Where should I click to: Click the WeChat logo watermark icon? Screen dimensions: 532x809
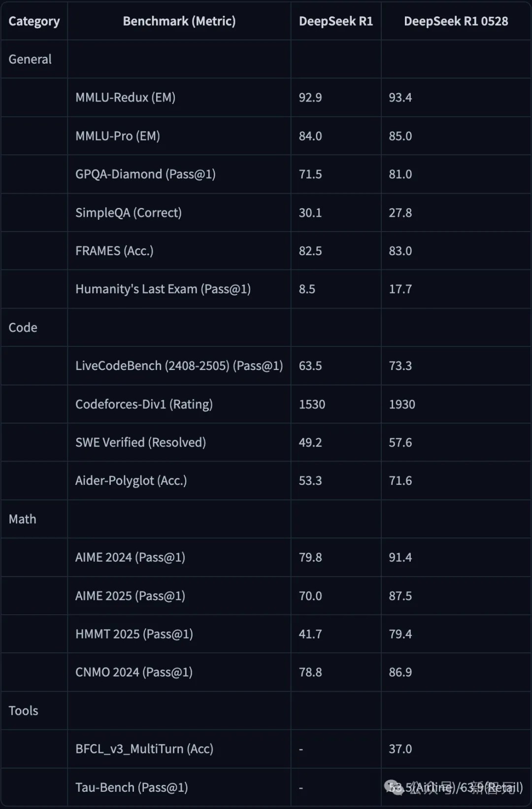[394, 787]
